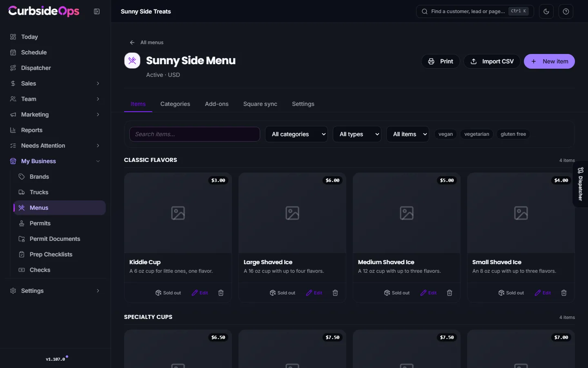Open the All types dropdown
Image resolution: width=588 pixels, height=368 pixels.
coord(357,134)
